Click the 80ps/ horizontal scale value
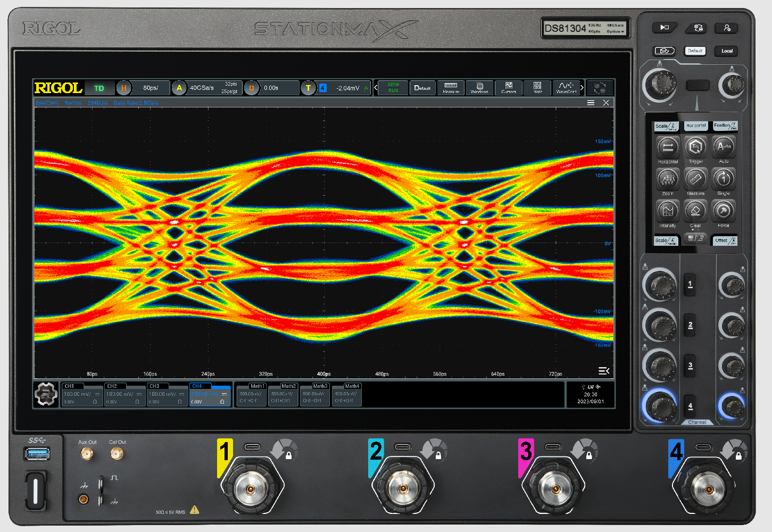This screenshot has width=772, height=532. pos(151,88)
